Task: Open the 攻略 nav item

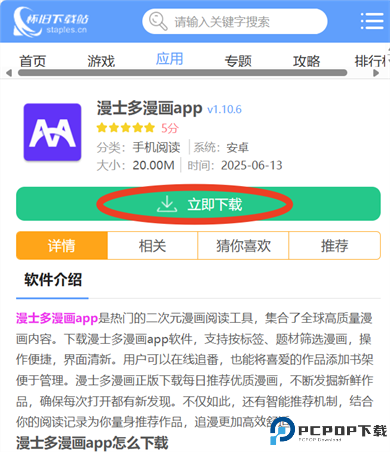Action: [306, 61]
